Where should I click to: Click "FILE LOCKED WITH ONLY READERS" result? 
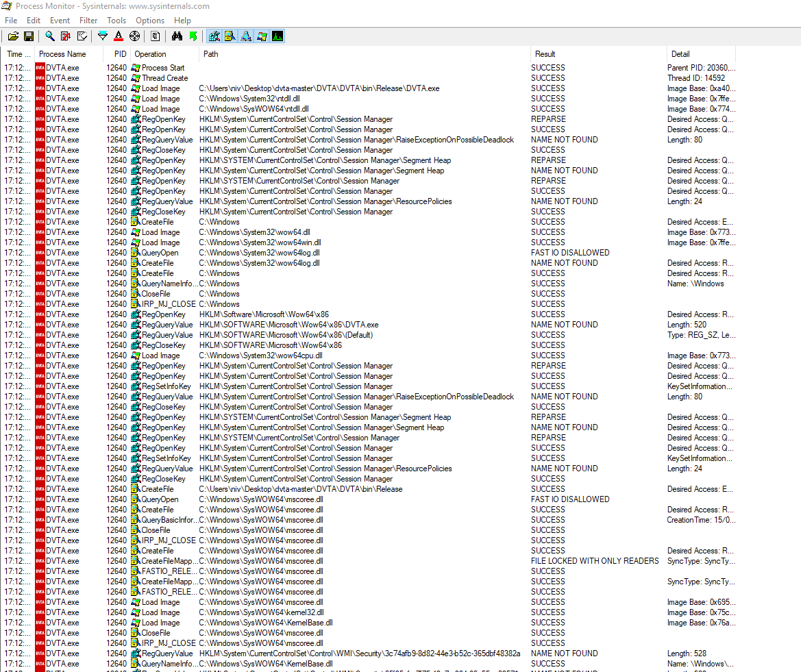coord(595,561)
